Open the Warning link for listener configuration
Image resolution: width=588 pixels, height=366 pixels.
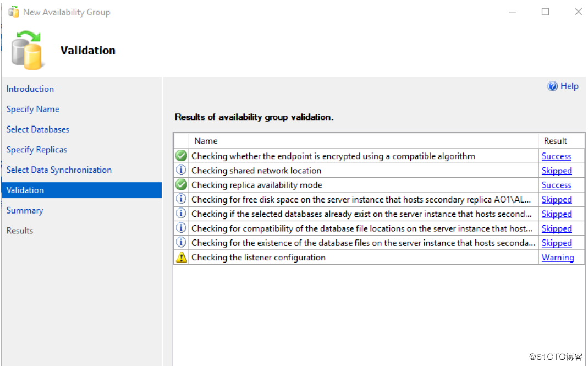558,258
